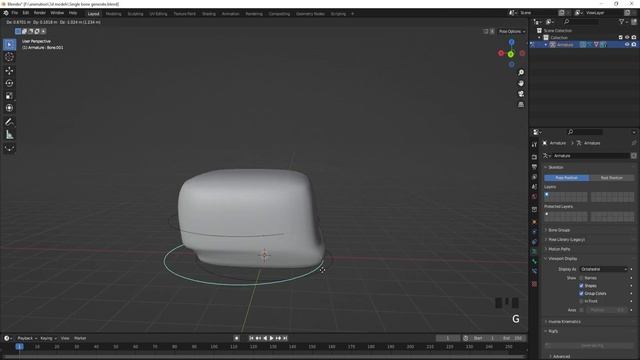The height and width of the screenshot is (360, 640).
Task: Open the Keying dropdown in timeline
Action: click(48, 338)
